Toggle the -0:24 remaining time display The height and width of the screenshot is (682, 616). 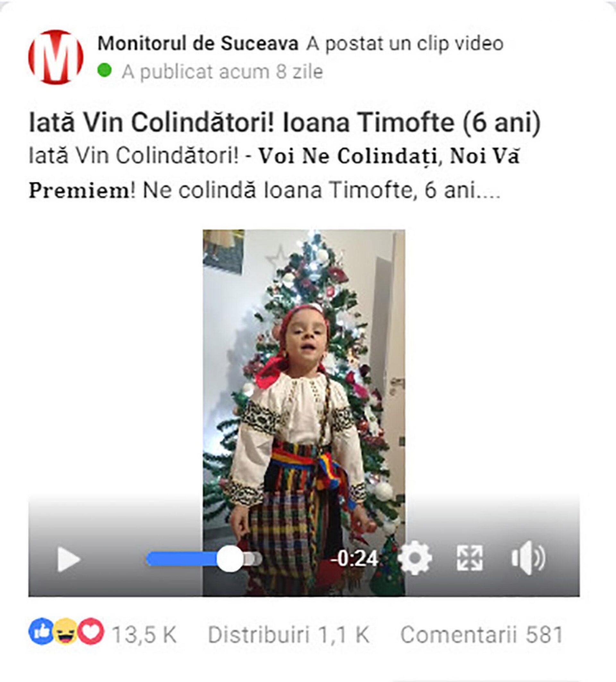(x=354, y=558)
